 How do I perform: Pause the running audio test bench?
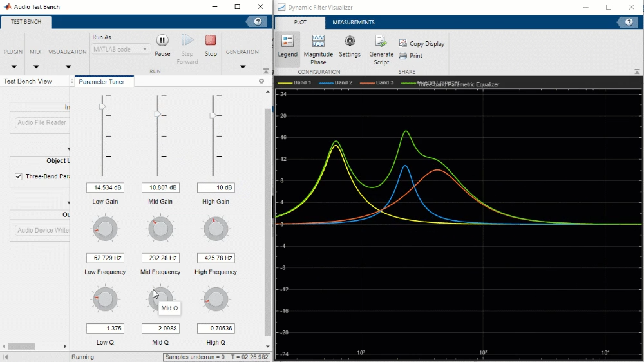(162, 41)
